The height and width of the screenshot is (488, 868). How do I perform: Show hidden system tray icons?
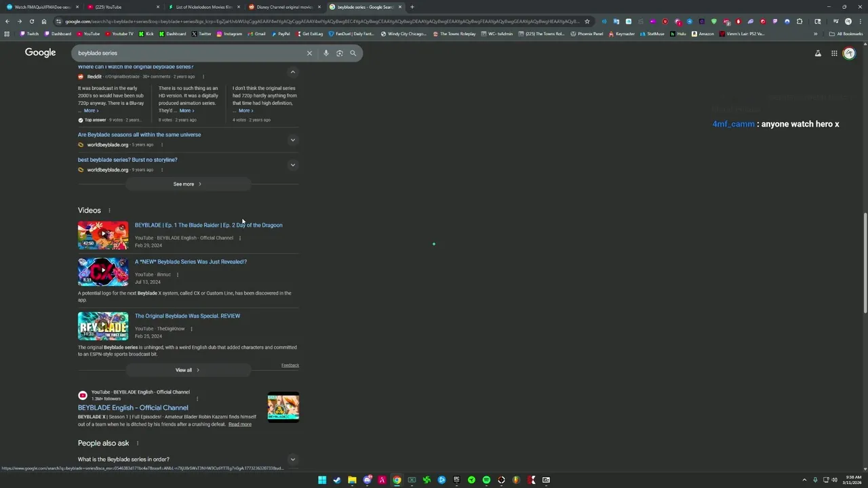click(804, 480)
